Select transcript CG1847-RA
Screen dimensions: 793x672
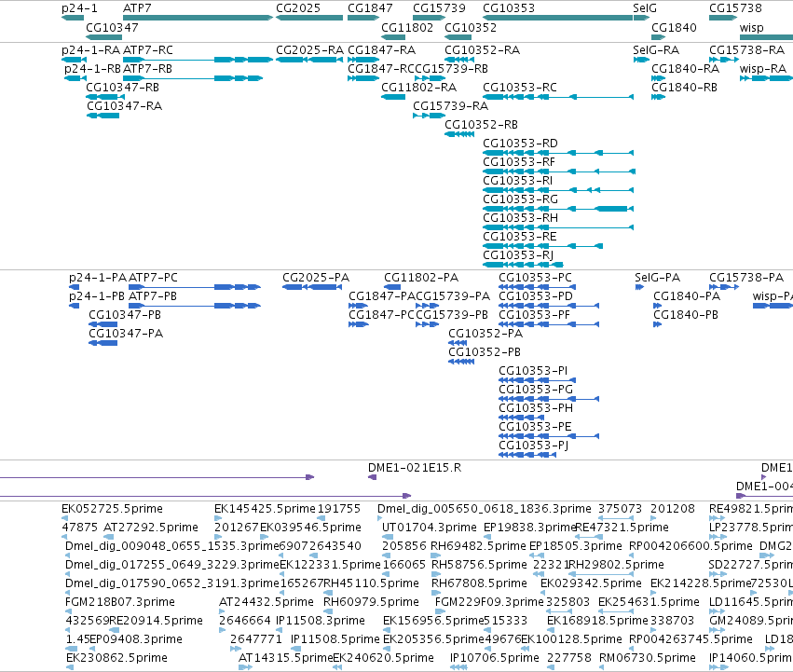[x=363, y=60]
